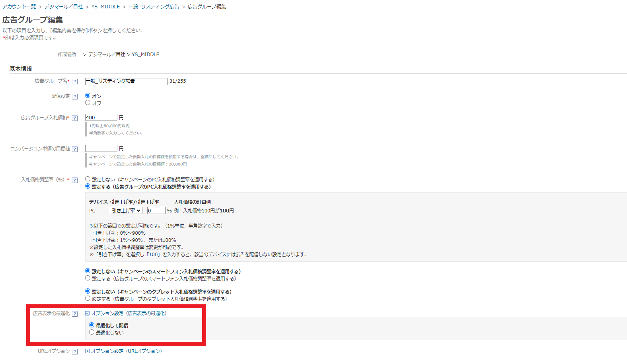Open 一般_リスティング広告 breadcrumb link

click(x=154, y=7)
